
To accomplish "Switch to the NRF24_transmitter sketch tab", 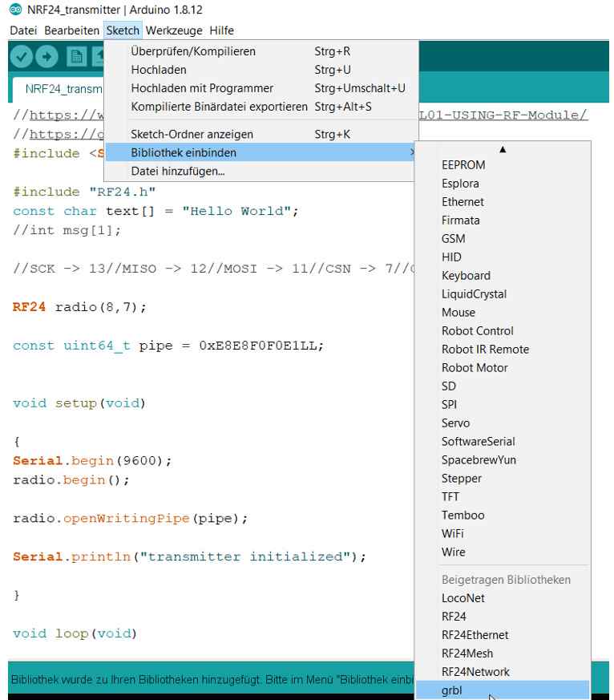I will 64,88.
